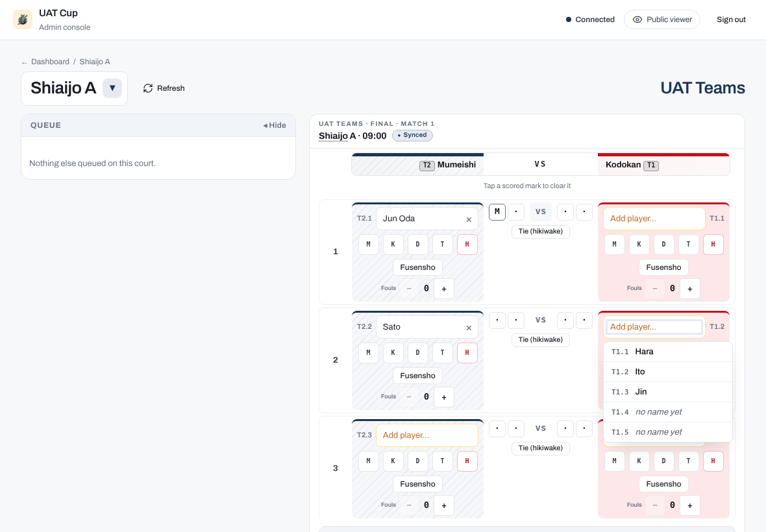The width and height of the screenshot is (766, 532).
Task: Award K to T1.1 red player
Action: [x=639, y=244]
